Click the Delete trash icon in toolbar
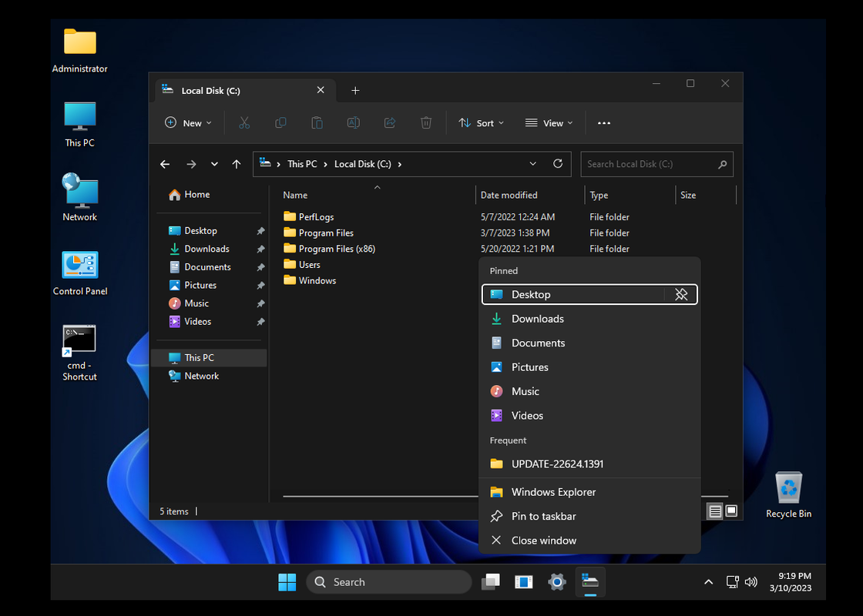This screenshot has width=863, height=616. pos(426,123)
